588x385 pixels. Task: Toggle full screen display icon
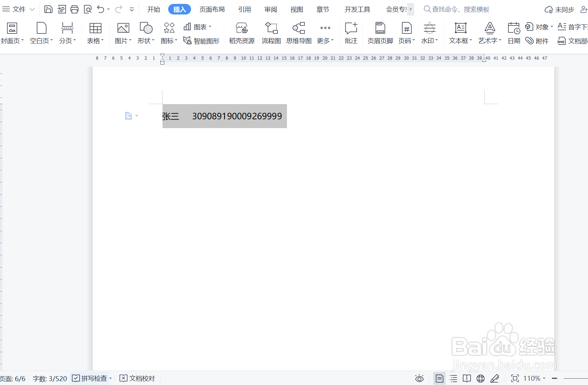pyautogui.click(x=515, y=379)
